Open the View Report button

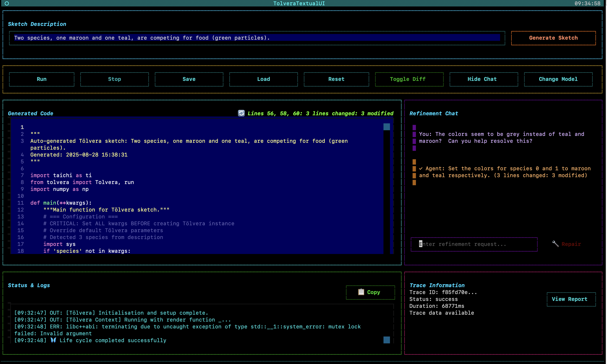pyautogui.click(x=571, y=299)
